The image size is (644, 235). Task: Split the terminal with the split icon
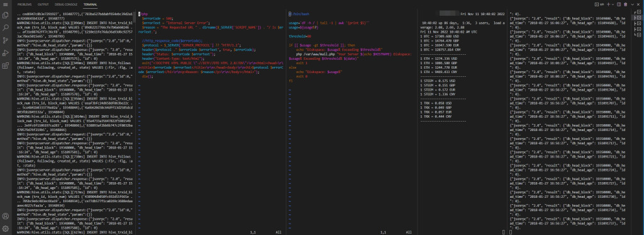point(619,4)
